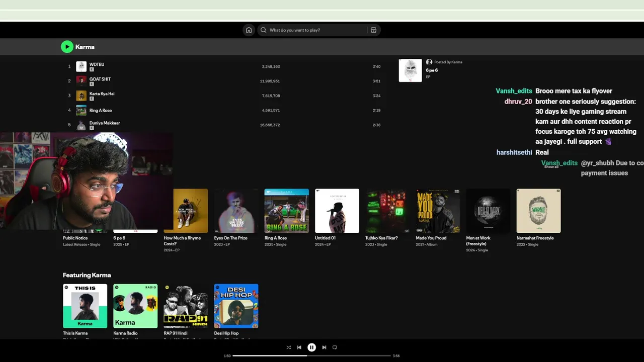
Task: Open Men at Work (Freestyle) cover
Action: pyautogui.click(x=488, y=211)
